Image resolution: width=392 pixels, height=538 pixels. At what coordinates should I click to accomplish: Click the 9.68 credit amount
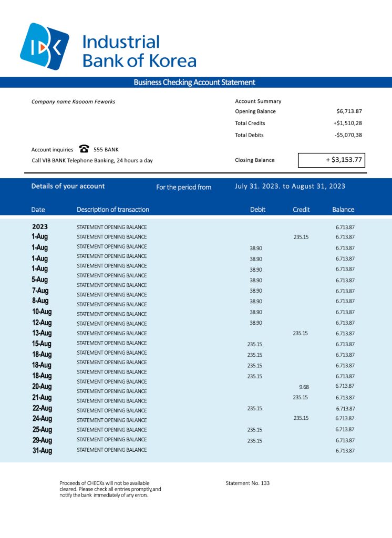304,387
